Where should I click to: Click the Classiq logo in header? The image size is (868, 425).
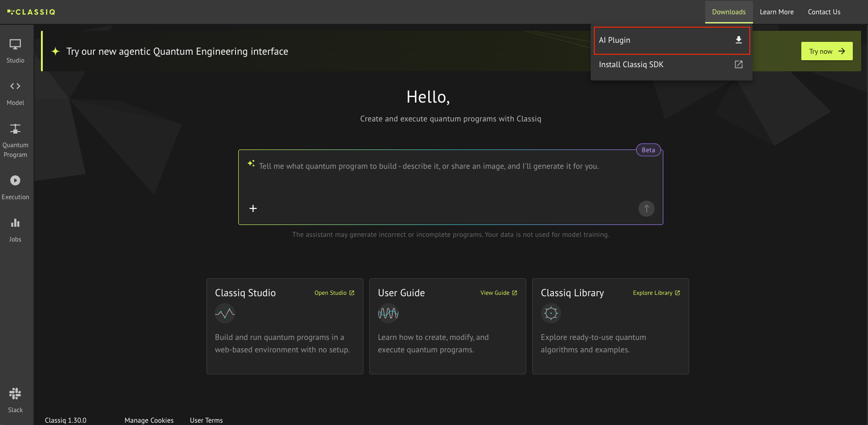pyautogui.click(x=31, y=12)
